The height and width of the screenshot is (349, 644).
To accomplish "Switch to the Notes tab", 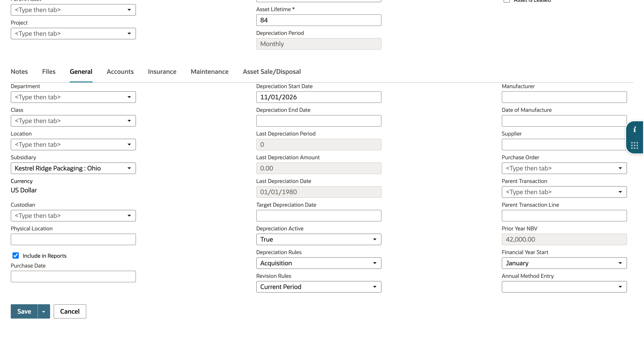I will click(19, 72).
